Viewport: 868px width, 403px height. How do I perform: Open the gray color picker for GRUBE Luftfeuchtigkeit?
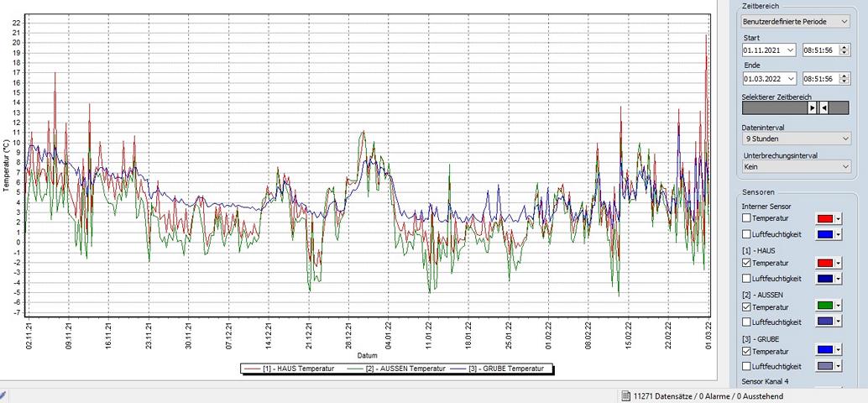(829, 365)
